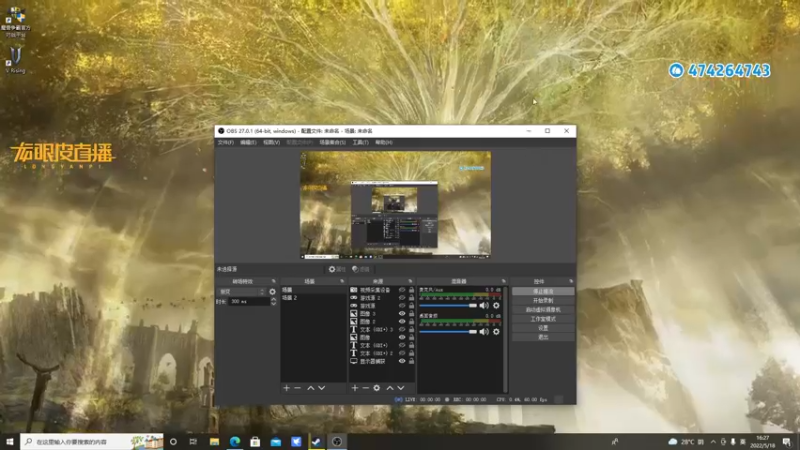Toggle visibility of 图像 2 source

(402, 321)
